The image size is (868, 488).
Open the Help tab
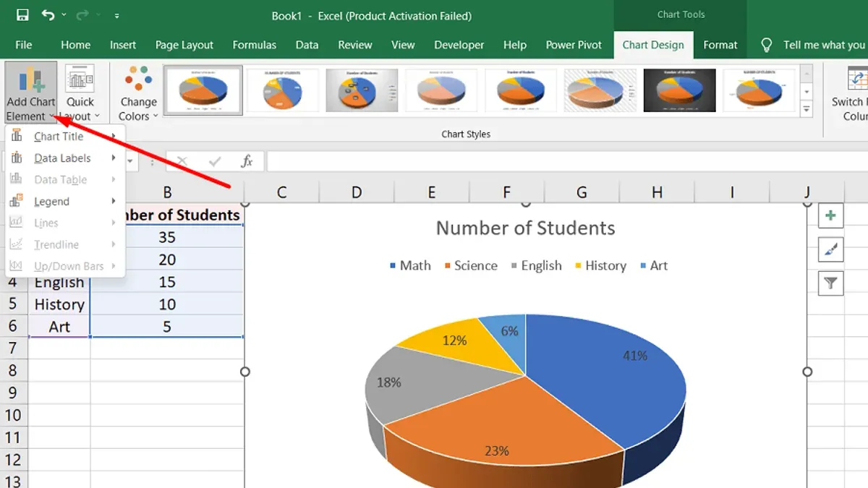pos(515,45)
